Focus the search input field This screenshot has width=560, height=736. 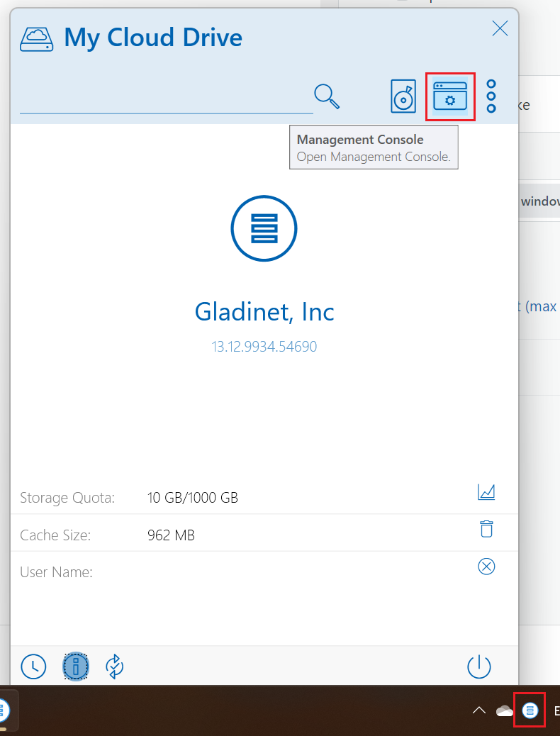166,99
